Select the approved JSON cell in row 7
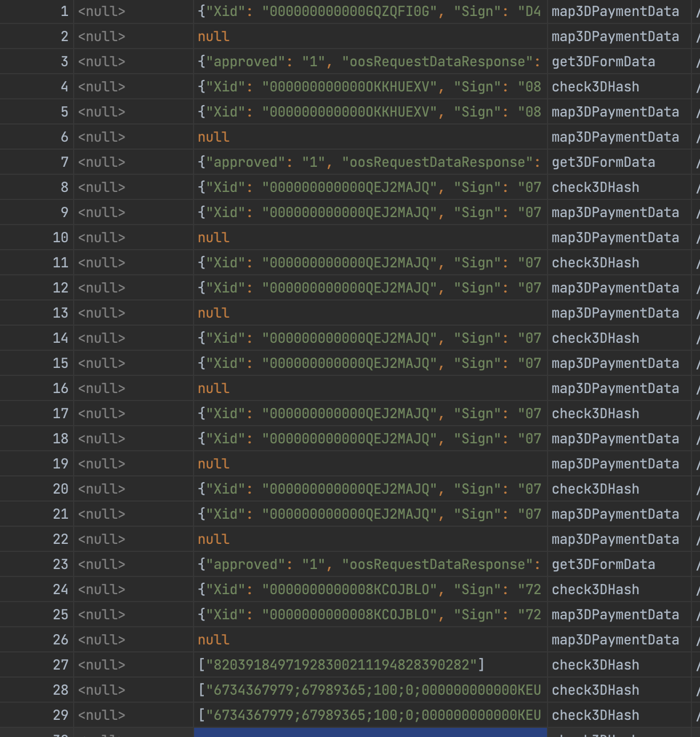The width and height of the screenshot is (700, 737). point(369,162)
